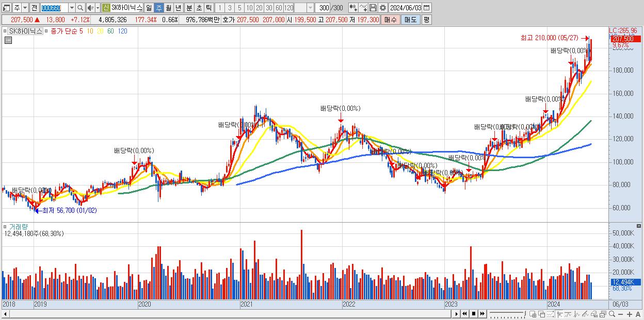Click the fast-forward button in bottom bar
Image resolution: width=644 pixels, height=320 pixels.
(482, 314)
